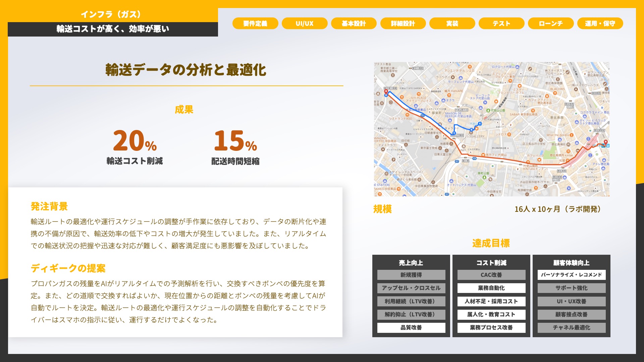Viewport: 644px width, 362px height.
Task: Click the 新規獲得 goal tag
Action: click(x=411, y=275)
